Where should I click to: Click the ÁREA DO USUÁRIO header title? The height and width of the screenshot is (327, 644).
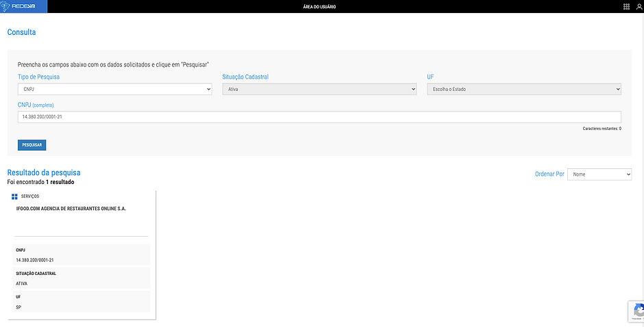pyautogui.click(x=319, y=7)
